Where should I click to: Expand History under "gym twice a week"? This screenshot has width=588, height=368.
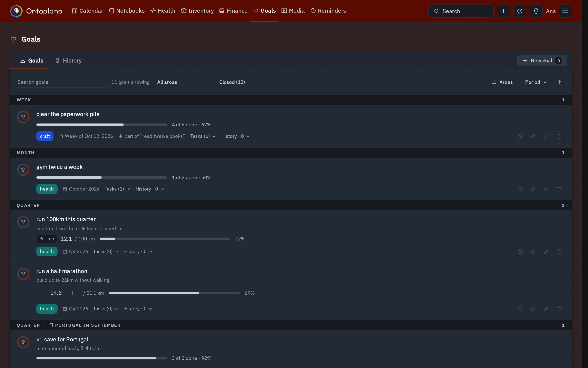(x=149, y=189)
